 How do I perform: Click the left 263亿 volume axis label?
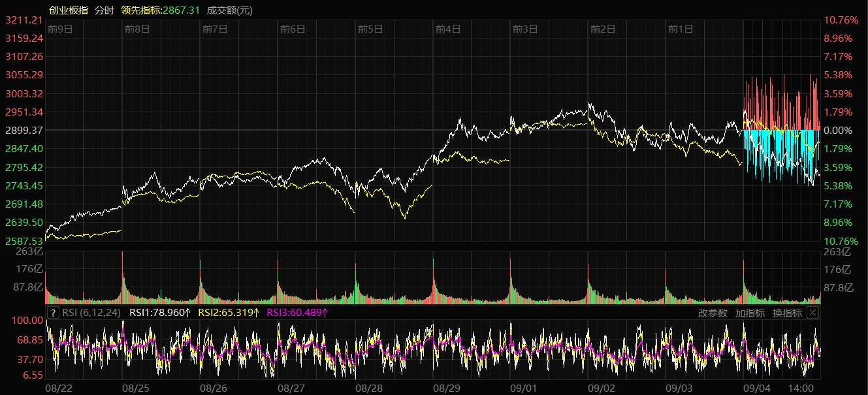pyautogui.click(x=30, y=252)
